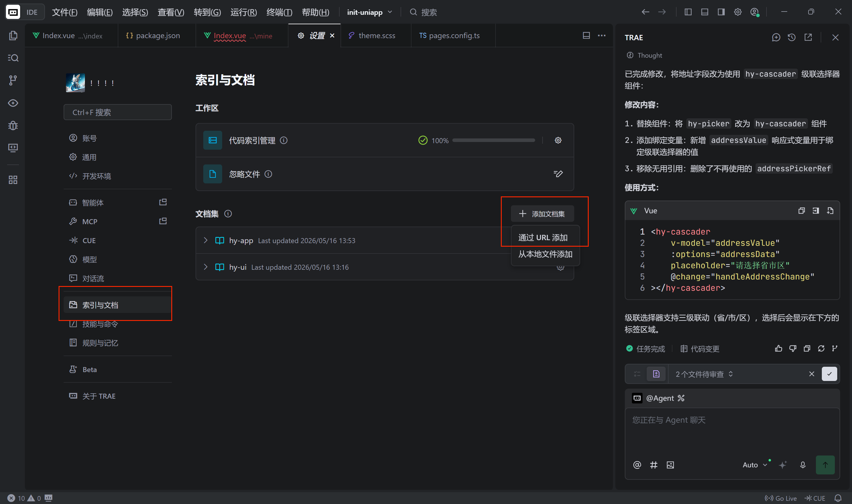Toggle the bottom panel layout

click(705, 12)
